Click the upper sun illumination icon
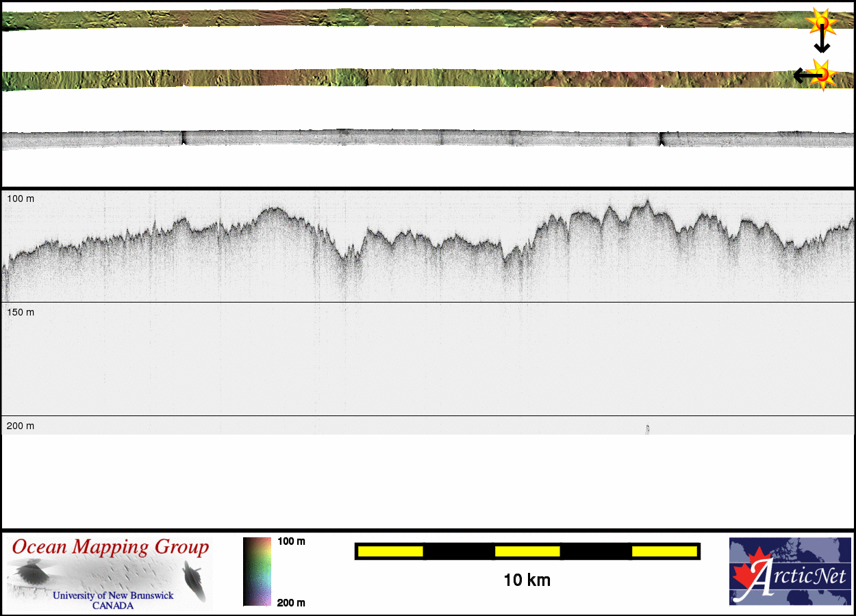856x616 pixels. pos(822,23)
